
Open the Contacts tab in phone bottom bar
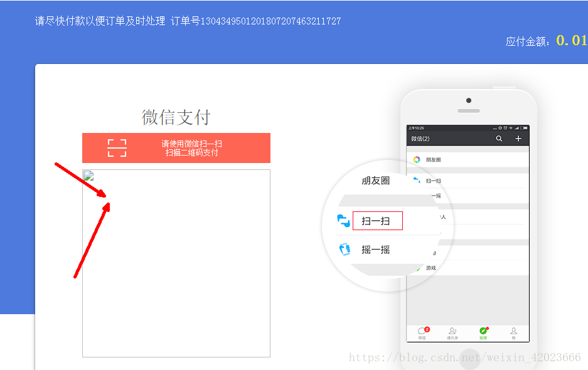click(452, 333)
